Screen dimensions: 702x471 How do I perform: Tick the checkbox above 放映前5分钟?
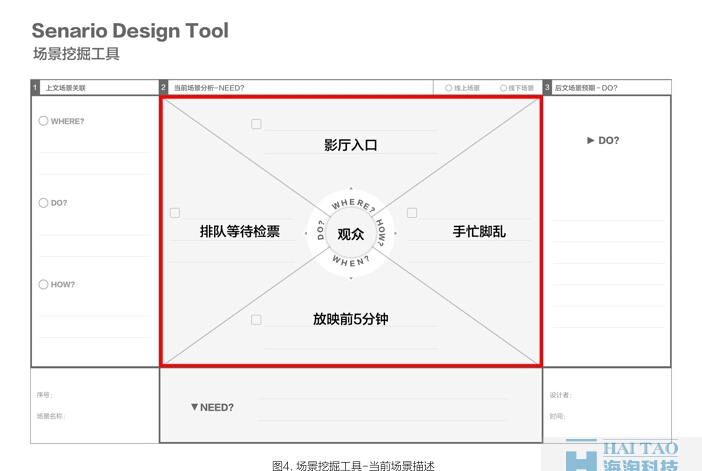(256, 320)
